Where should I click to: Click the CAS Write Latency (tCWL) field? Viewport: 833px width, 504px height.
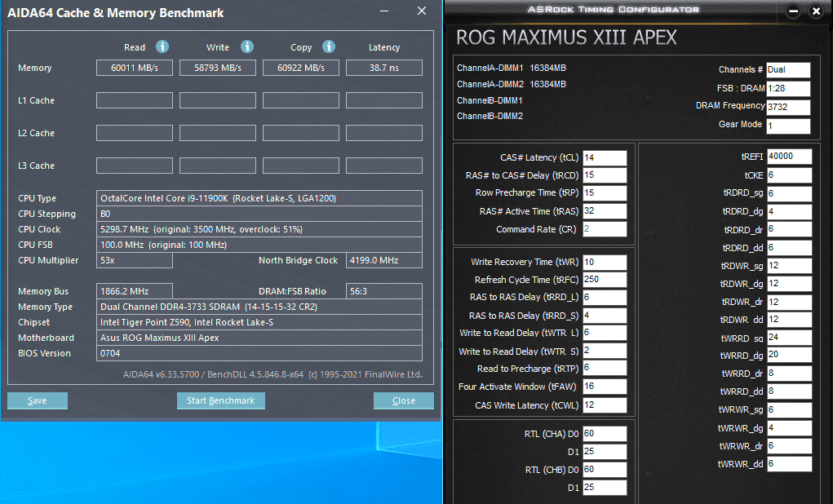point(605,405)
